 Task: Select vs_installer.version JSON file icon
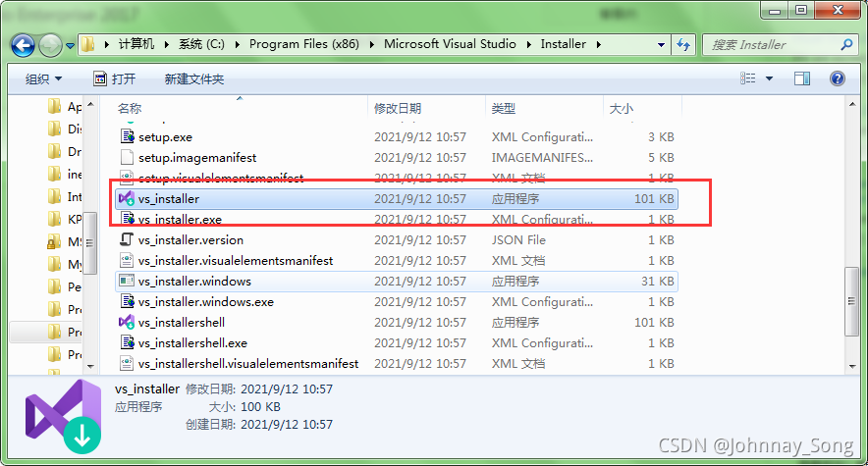coord(127,239)
